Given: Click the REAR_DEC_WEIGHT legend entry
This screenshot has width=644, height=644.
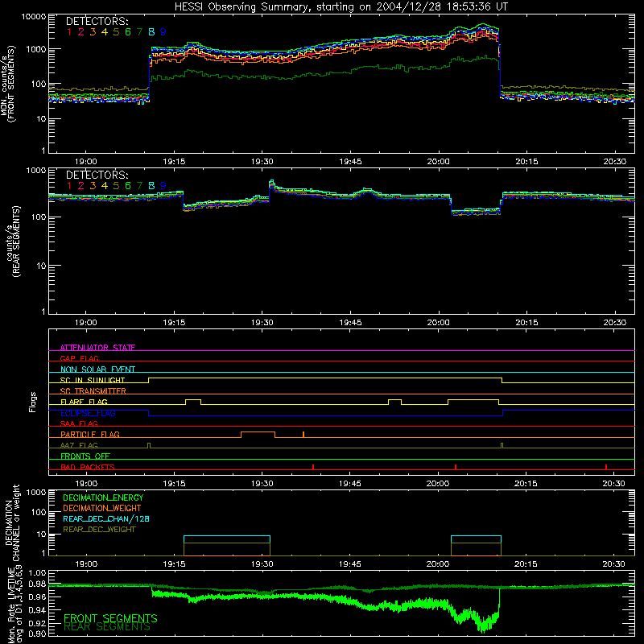Looking at the screenshot, I should pyautogui.click(x=99, y=530).
